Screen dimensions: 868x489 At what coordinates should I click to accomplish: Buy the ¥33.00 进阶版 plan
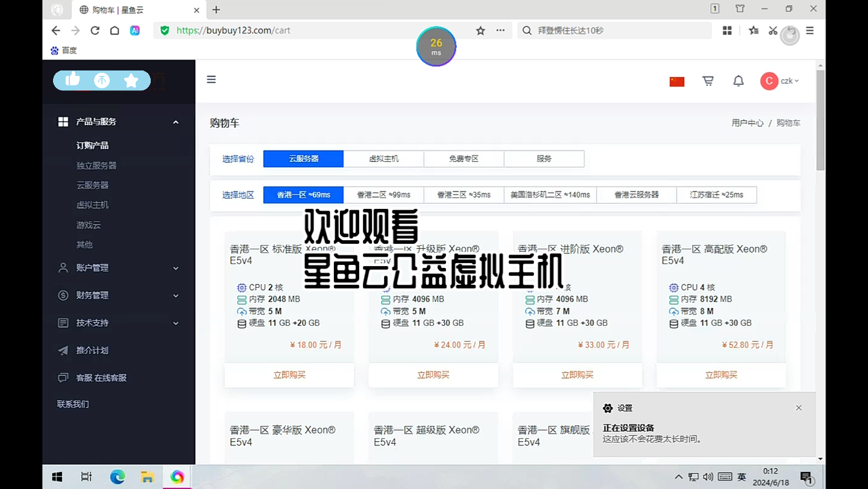(x=577, y=375)
